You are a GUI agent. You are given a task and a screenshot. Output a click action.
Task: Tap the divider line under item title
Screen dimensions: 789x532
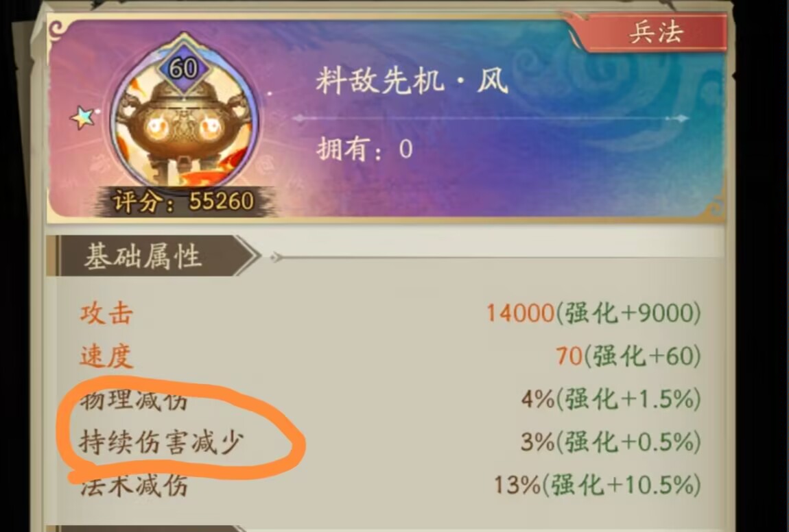coord(490,119)
